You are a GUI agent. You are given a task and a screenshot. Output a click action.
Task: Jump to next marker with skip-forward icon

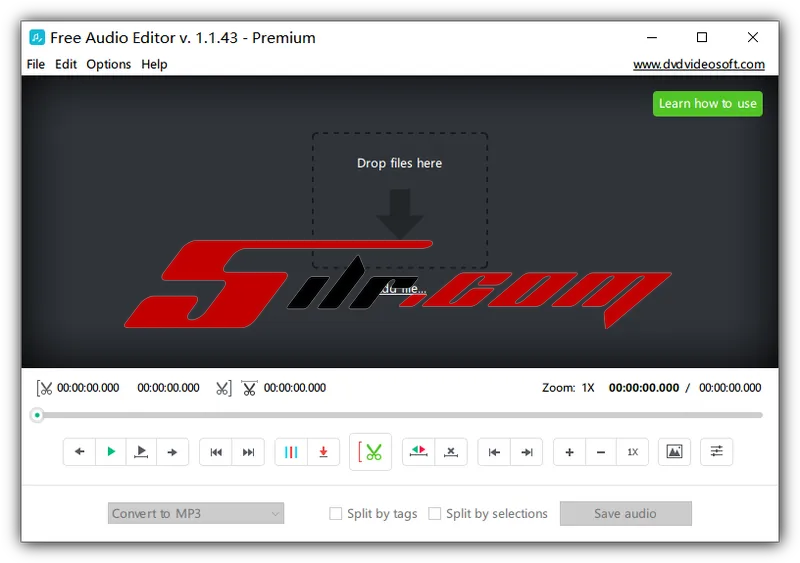(x=248, y=452)
